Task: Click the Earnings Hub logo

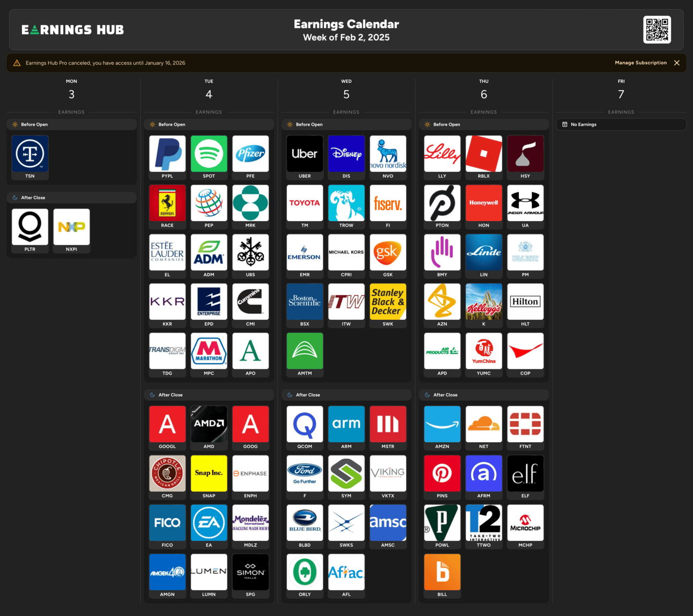Action: (73, 30)
